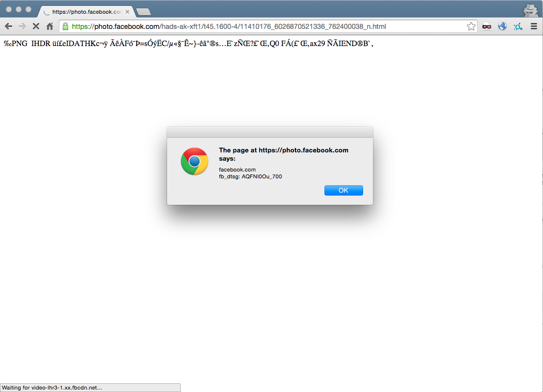Screen dimensions: 543x392
Task: Maximize the Chrome window
Action: (28, 9)
